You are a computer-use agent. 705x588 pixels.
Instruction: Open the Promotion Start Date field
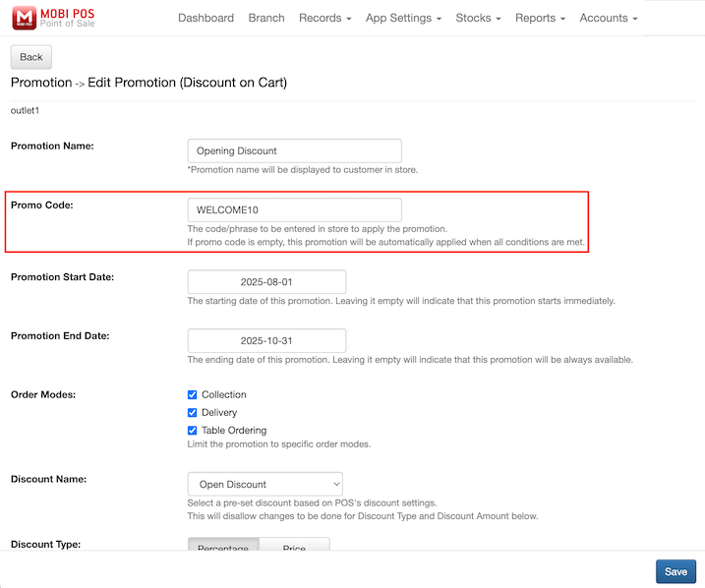coord(266,282)
